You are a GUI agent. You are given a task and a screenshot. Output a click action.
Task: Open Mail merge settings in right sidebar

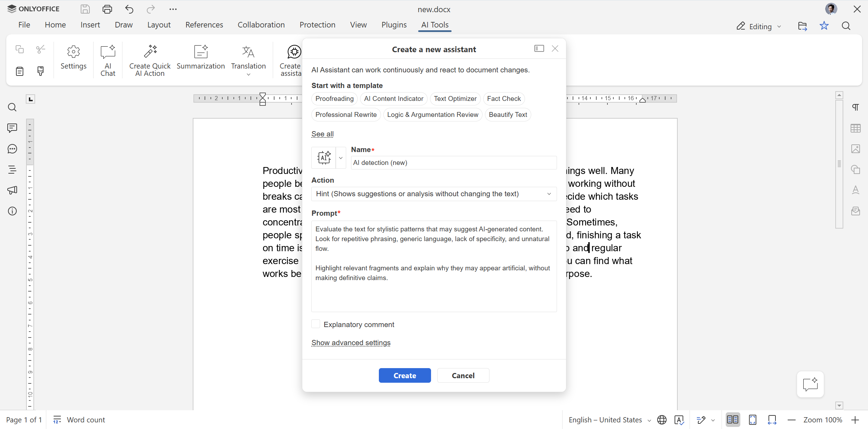pos(855,211)
